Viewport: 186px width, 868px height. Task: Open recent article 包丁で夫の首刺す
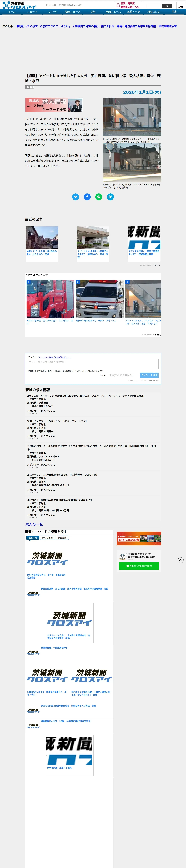144,244
